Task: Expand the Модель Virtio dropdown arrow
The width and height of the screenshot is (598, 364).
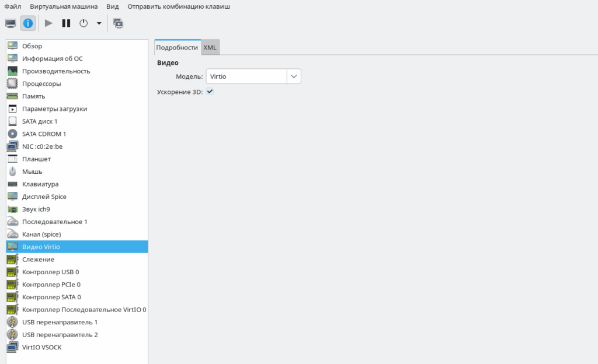Action: pos(294,76)
